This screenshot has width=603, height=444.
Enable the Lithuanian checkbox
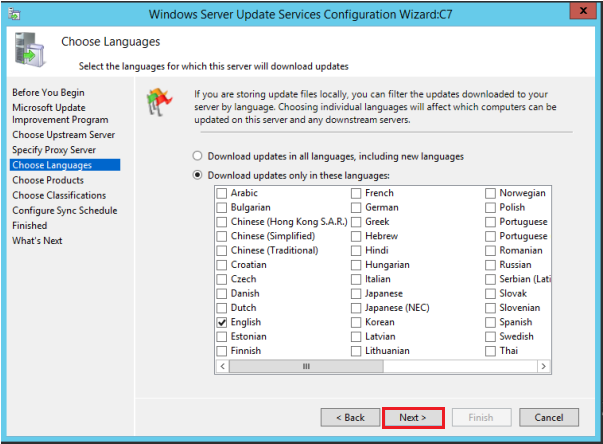click(x=356, y=351)
